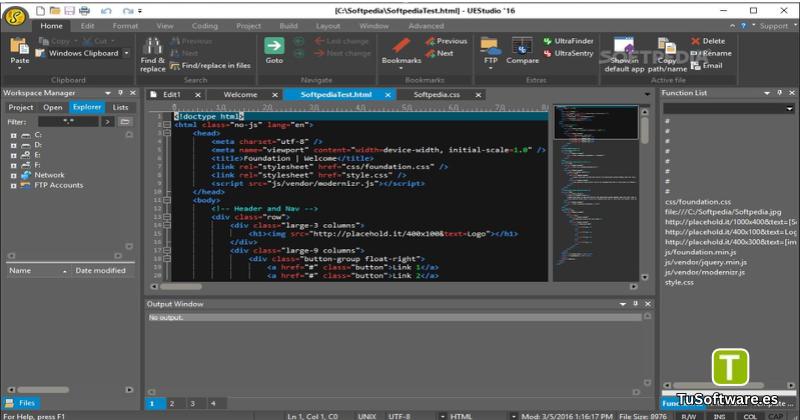Open the UEStudio application logo button
Image resolution: width=800 pixels, height=420 pixels.
(15, 16)
